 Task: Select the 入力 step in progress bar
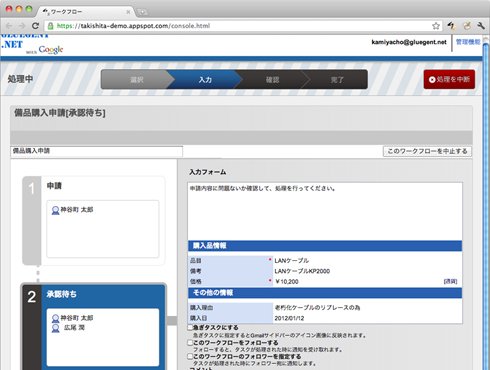tap(205, 80)
